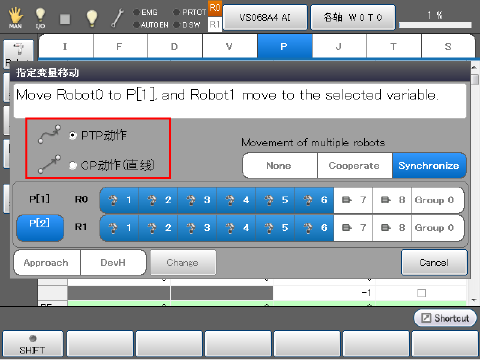The height and width of the screenshot is (360, 480).
Task: Open the wrench tool icon
Action: (x=117, y=18)
